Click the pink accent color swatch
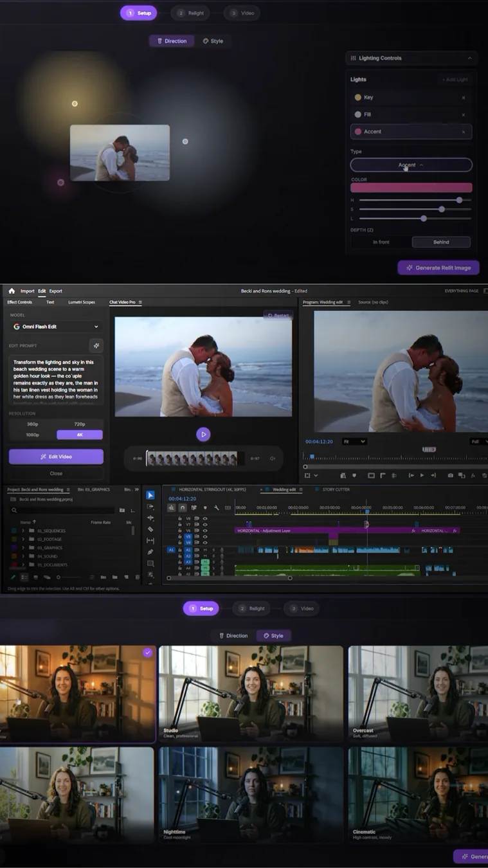488x868 pixels. (x=411, y=188)
